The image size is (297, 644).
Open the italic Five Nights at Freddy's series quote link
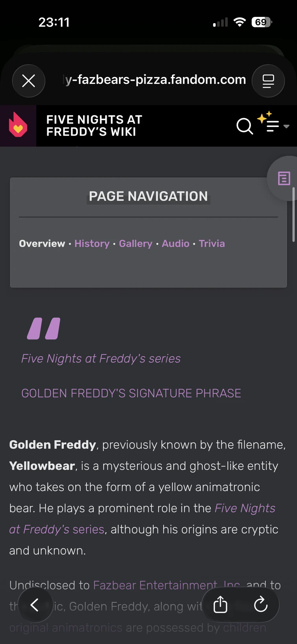pyautogui.click(x=101, y=358)
